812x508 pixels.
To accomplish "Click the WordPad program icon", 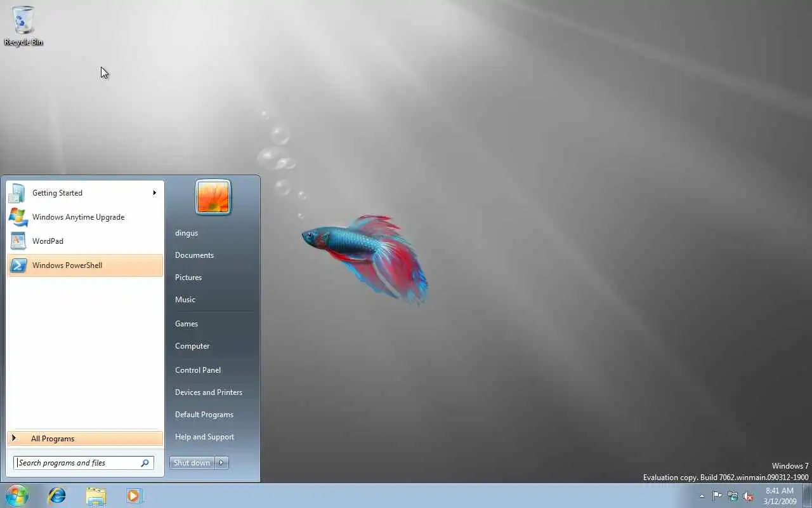I will 17,241.
